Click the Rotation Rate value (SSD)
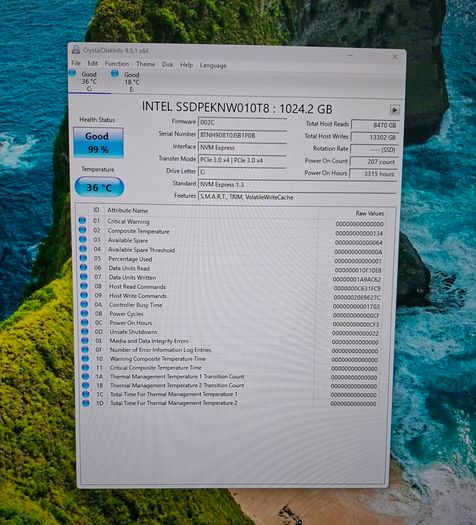The height and width of the screenshot is (525, 476). 374,150
